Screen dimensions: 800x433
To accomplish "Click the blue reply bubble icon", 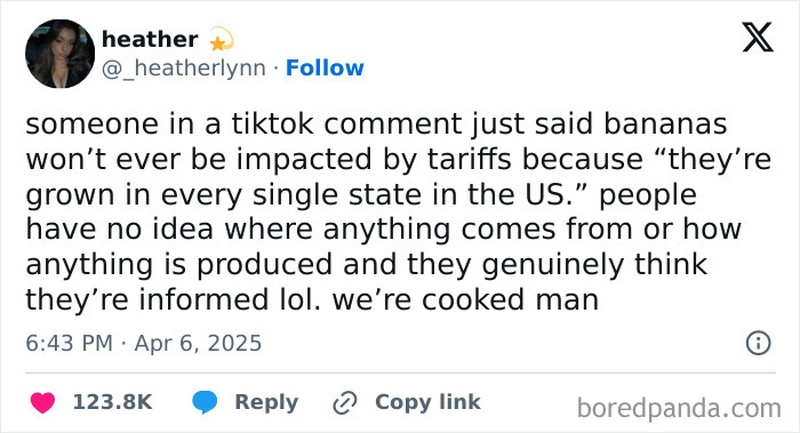I will (x=205, y=402).
